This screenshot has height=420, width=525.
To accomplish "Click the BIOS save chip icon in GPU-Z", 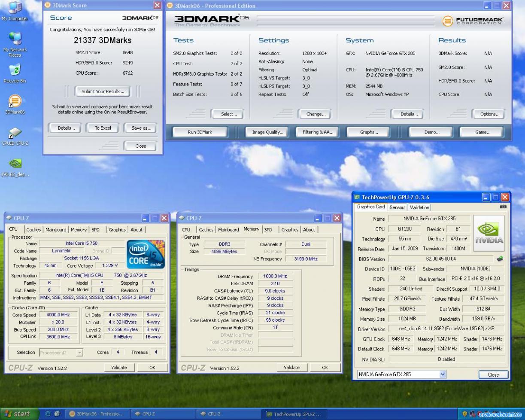I will tap(500, 259).
